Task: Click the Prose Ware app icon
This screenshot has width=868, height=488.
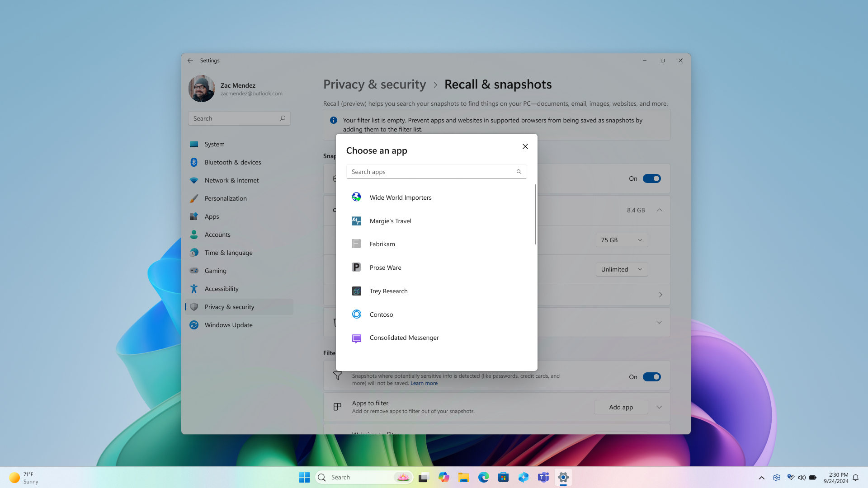Action: (356, 267)
